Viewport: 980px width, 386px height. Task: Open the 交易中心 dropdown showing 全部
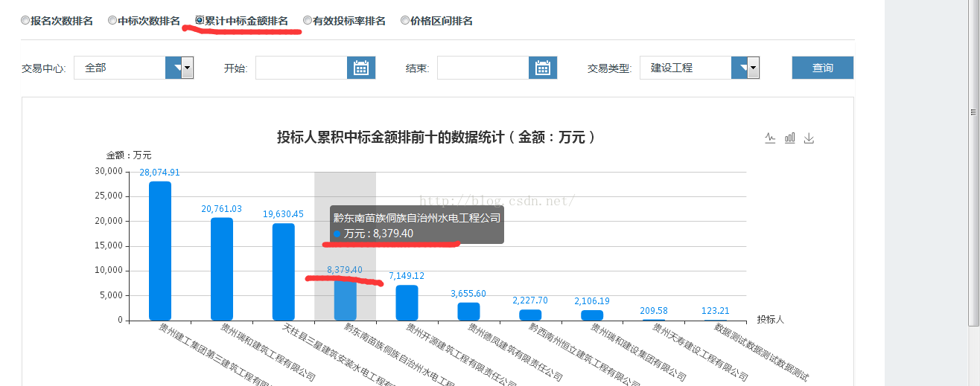point(133,68)
